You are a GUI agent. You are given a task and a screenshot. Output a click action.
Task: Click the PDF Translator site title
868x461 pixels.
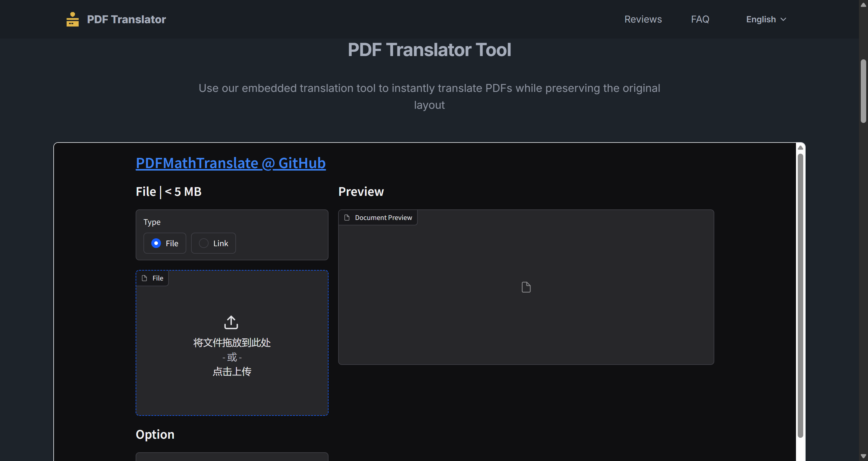tap(126, 19)
